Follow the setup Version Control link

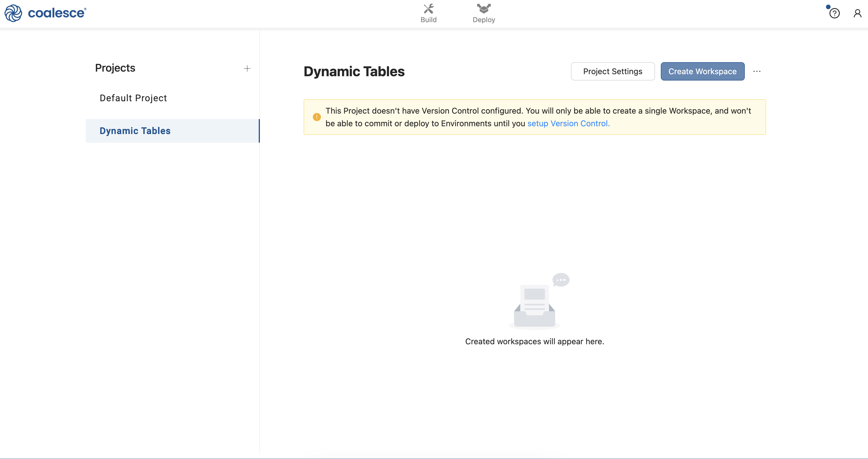[568, 124]
